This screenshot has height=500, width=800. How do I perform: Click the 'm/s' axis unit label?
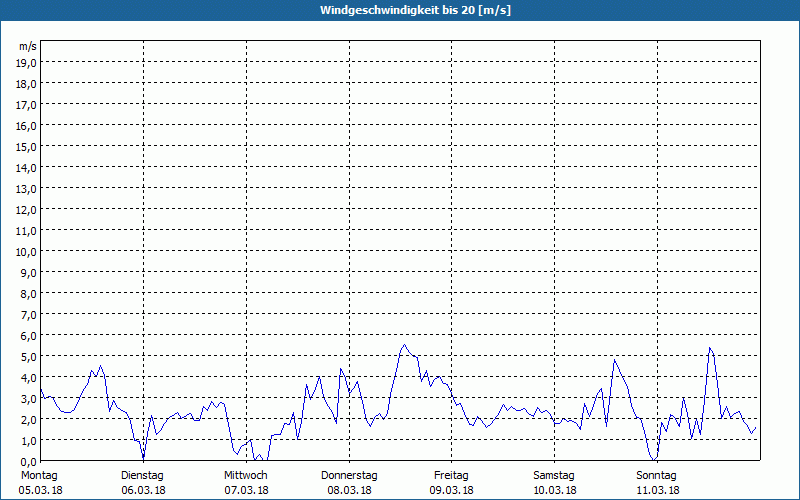(x=28, y=46)
